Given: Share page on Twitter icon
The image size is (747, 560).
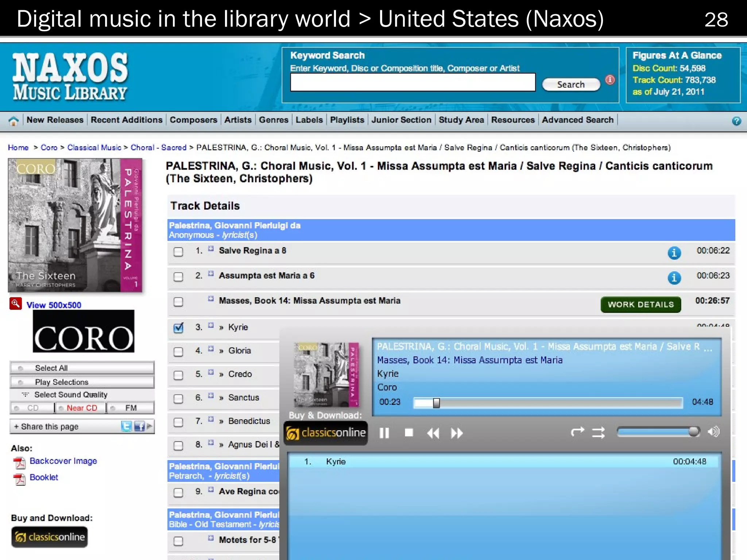Looking at the screenshot, I should point(126,426).
